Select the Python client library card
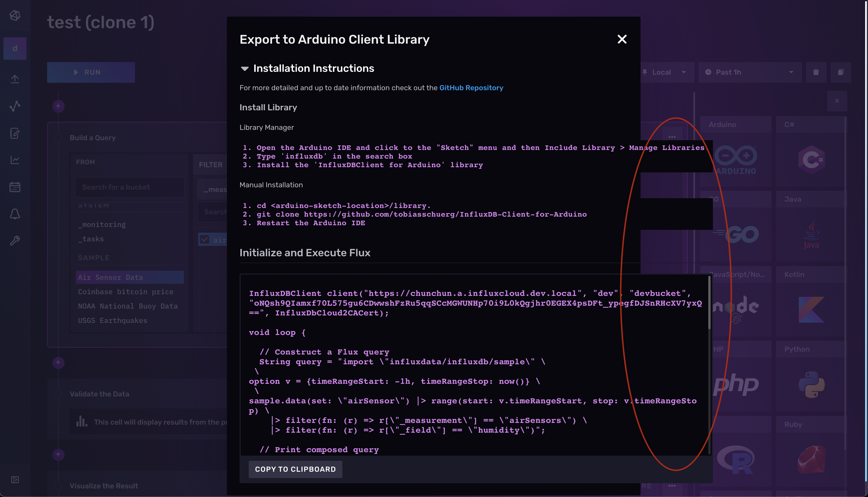The height and width of the screenshot is (497, 868). [811, 376]
